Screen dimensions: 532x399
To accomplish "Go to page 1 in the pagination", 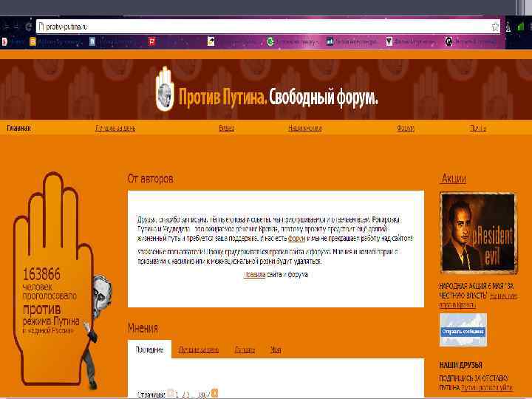I will (x=177, y=395).
